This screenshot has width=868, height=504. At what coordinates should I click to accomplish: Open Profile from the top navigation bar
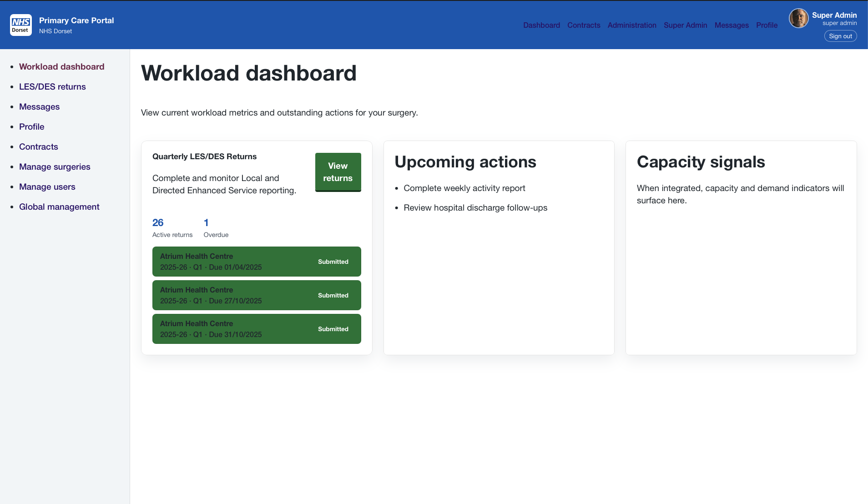(x=767, y=25)
